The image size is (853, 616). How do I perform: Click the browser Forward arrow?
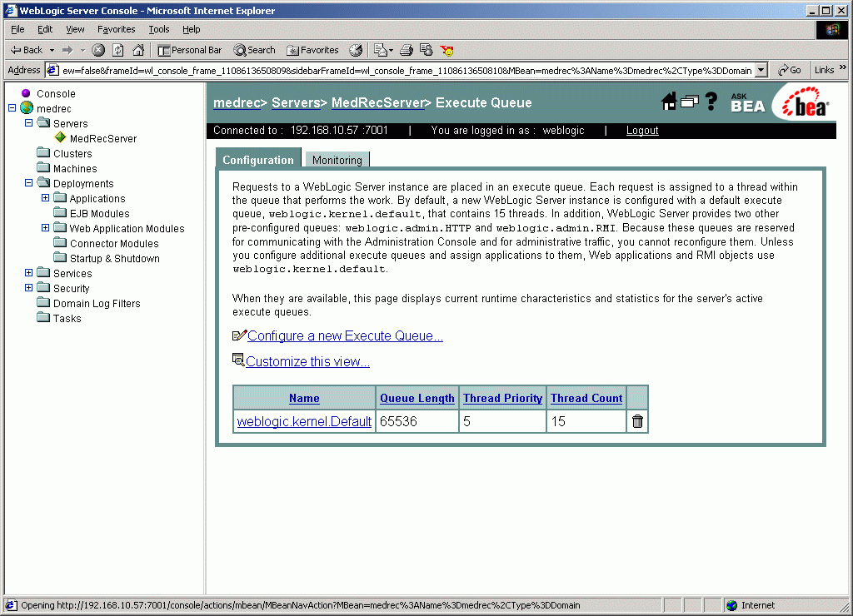pos(67,50)
